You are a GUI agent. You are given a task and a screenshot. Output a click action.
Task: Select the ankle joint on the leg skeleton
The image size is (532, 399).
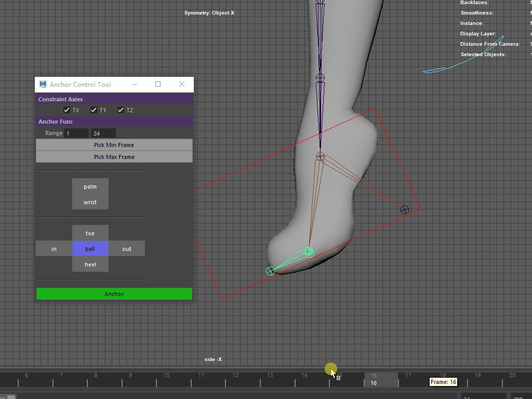(x=321, y=156)
